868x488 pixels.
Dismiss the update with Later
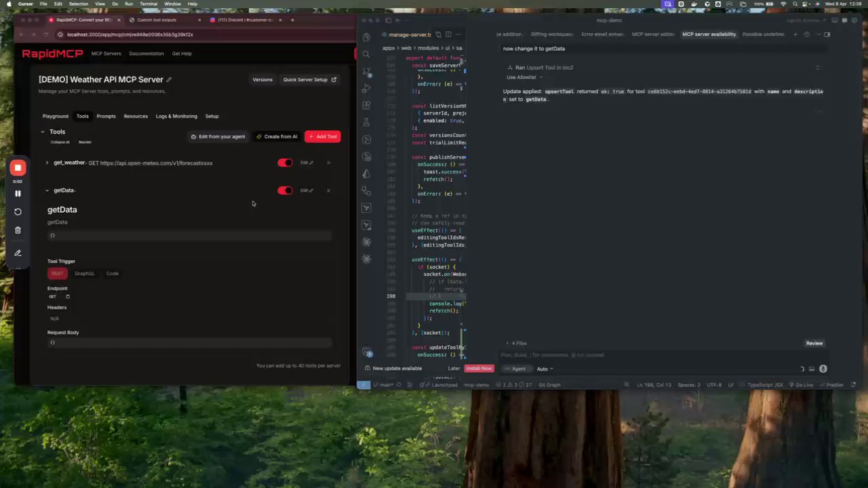coord(454,369)
